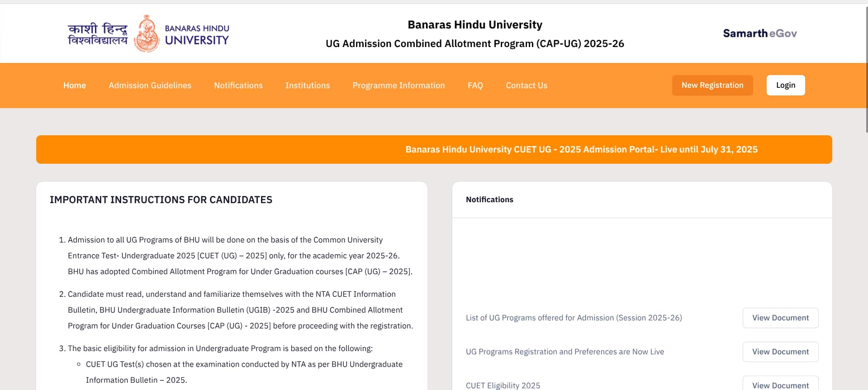Viewport: 868px width, 390px height.
Task: Click 'List of UG Programs offered for Admission' text
Action: pos(574,318)
